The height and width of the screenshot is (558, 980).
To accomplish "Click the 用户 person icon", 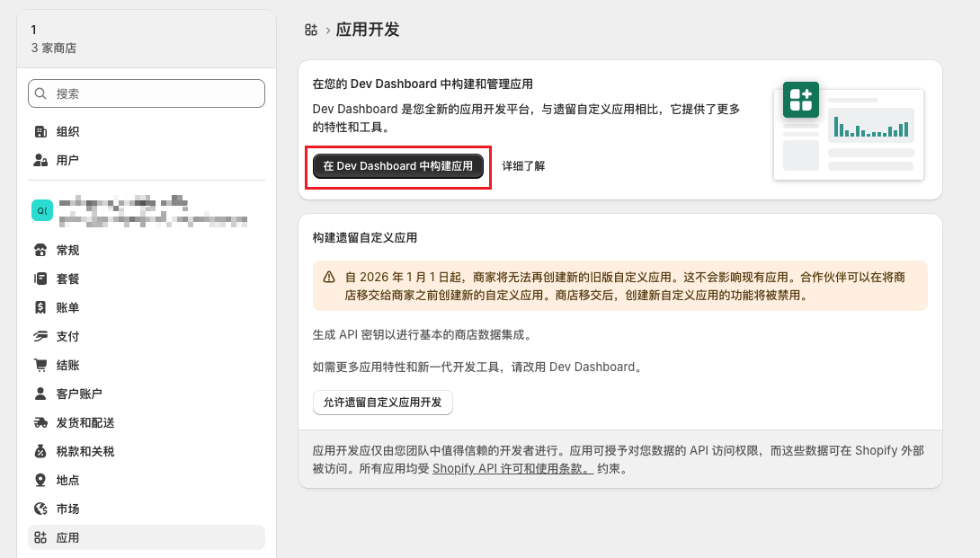I will (x=40, y=160).
